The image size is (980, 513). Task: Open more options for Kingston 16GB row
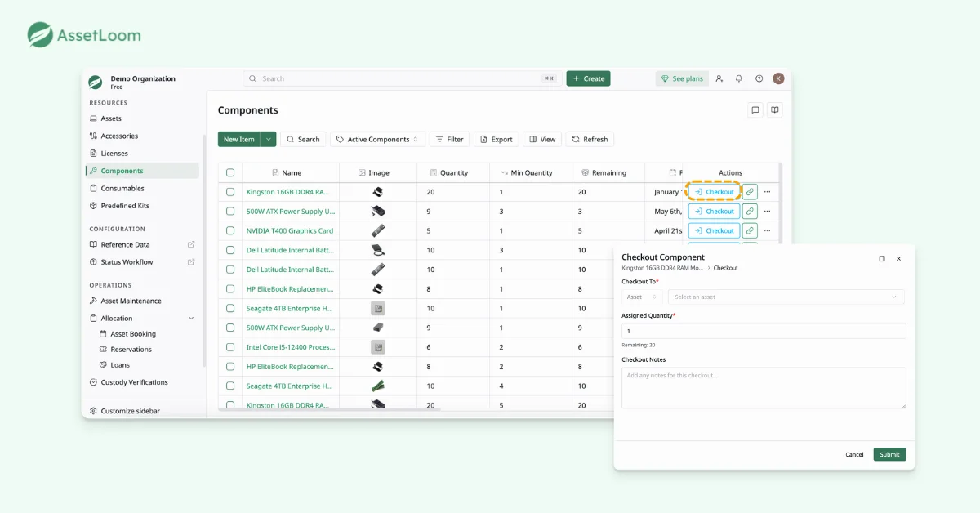point(767,192)
